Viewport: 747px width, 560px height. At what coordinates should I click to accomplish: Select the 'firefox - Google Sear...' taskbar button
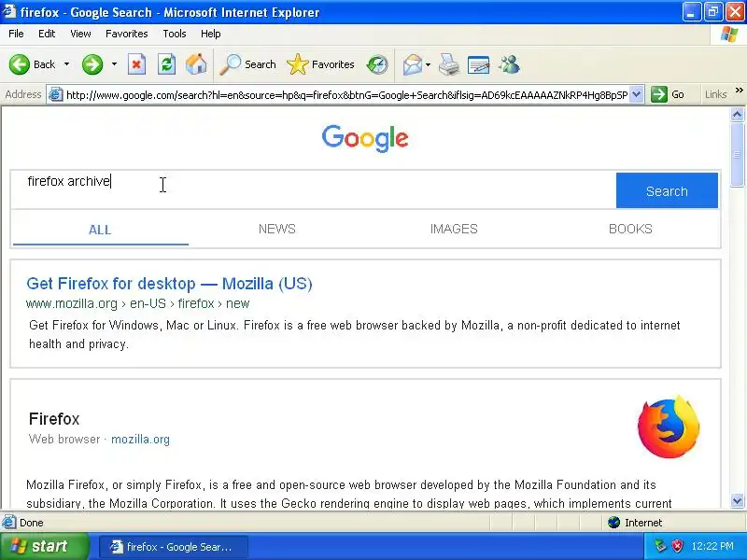(x=174, y=547)
